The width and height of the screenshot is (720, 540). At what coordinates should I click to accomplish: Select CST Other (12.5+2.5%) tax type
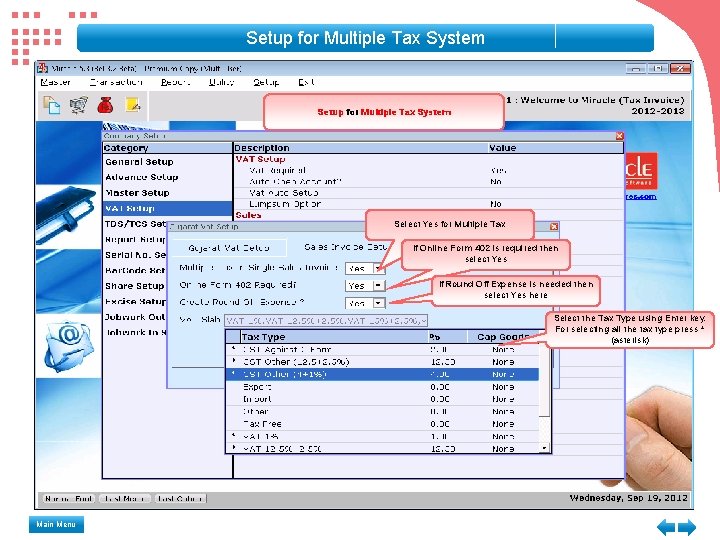[x=382, y=362]
